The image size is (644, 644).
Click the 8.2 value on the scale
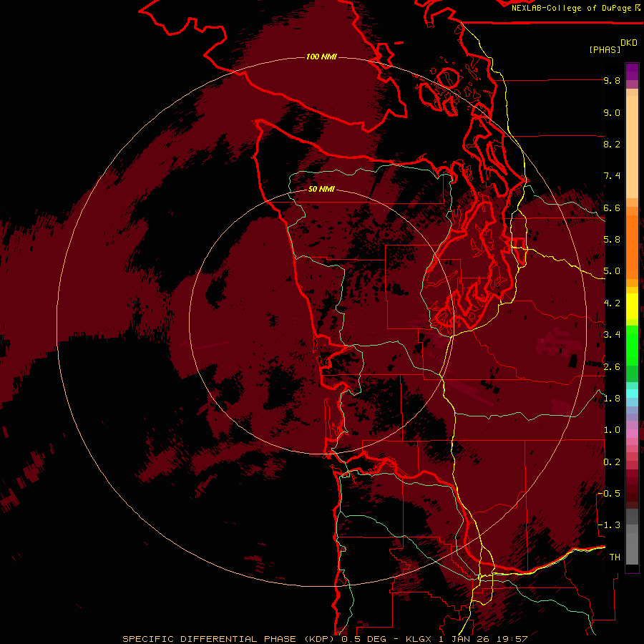tap(612, 144)
